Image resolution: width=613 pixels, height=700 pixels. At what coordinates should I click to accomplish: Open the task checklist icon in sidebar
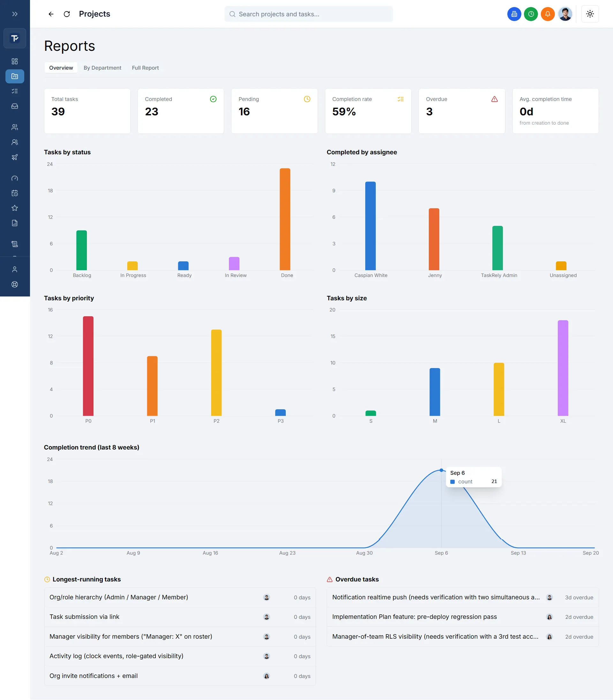(15, 91)
